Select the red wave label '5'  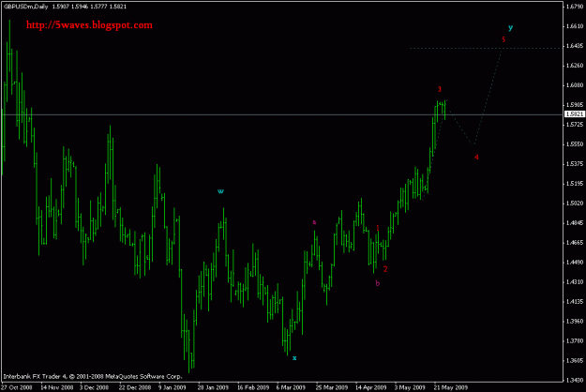(x=503, y=39)
